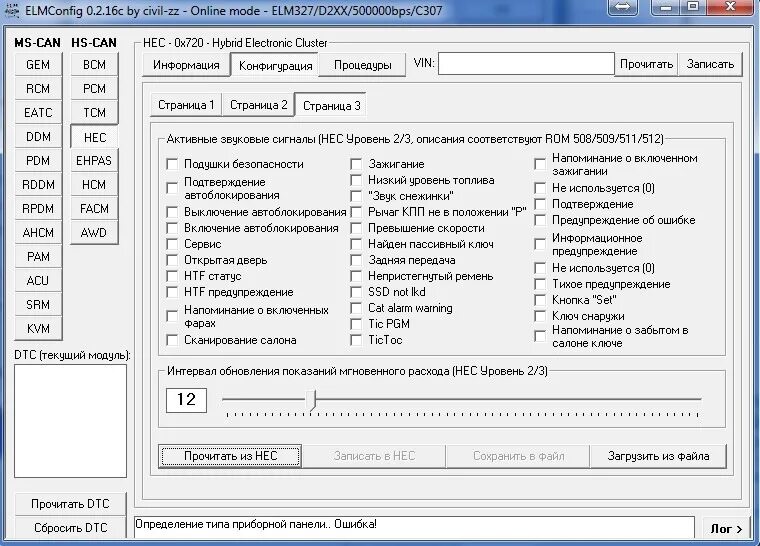Viewport: 760px width, 546px height.
Task: Choose the RDDM module
Action: 38,185
